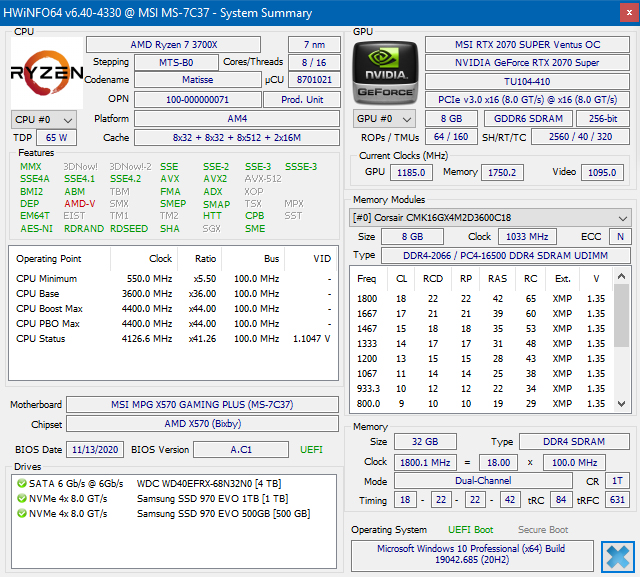Click the ROPs / TMUs 64 / 160 value

[451, 137]
